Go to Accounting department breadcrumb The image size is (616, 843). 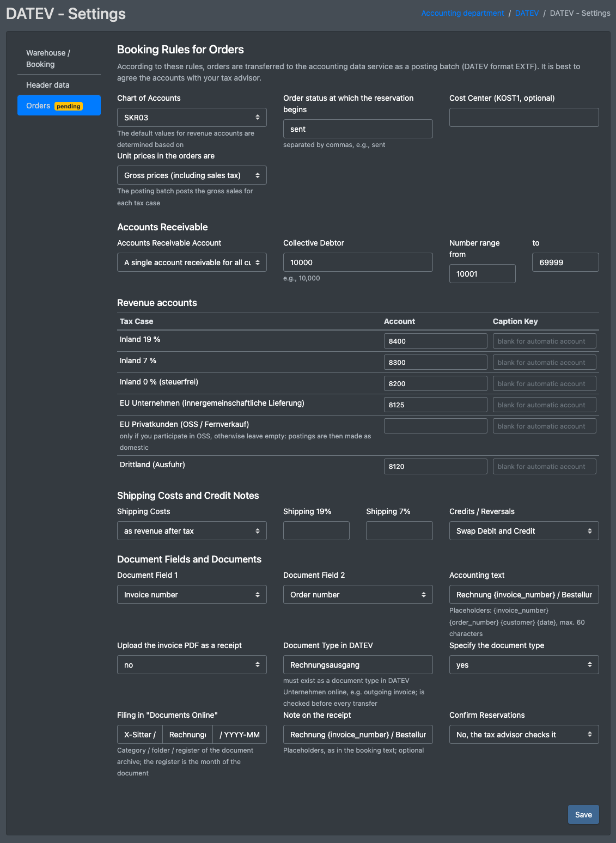[462, 13]
